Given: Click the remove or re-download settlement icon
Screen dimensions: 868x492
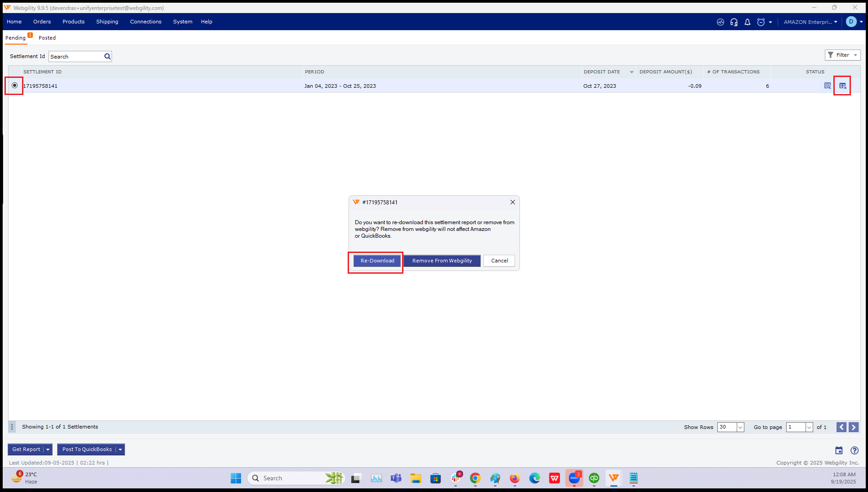Looking at the screenshot, I should point(842,86).
